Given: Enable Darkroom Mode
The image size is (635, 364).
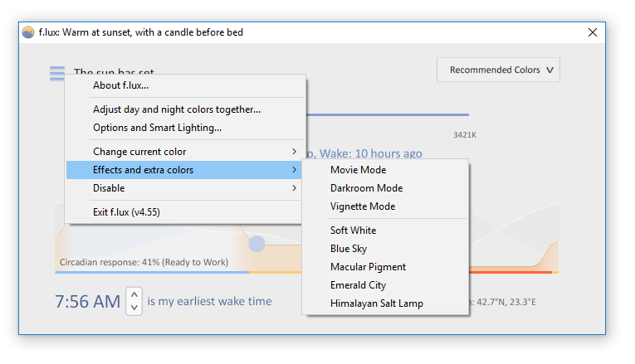Looking at the screenshot, I should tap(385, 188).
